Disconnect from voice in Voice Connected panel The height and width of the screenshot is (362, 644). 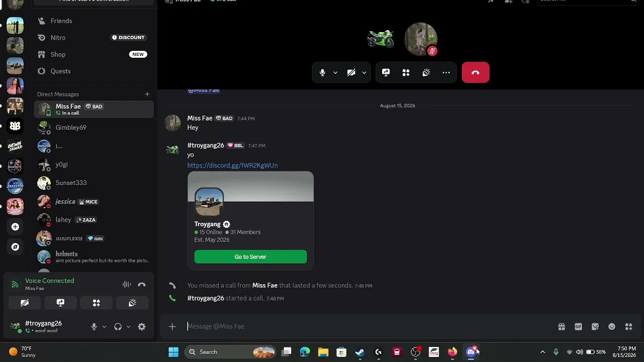tap(142, 285)
